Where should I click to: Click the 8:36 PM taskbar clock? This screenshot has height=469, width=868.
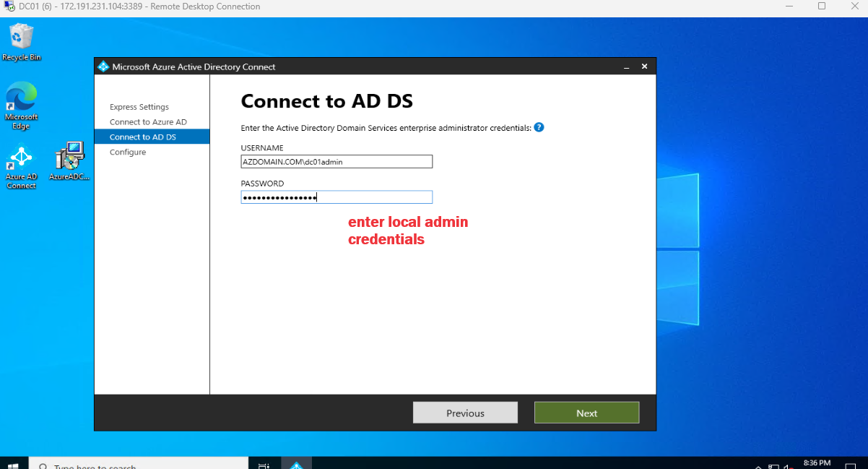(x=817, y=462)
